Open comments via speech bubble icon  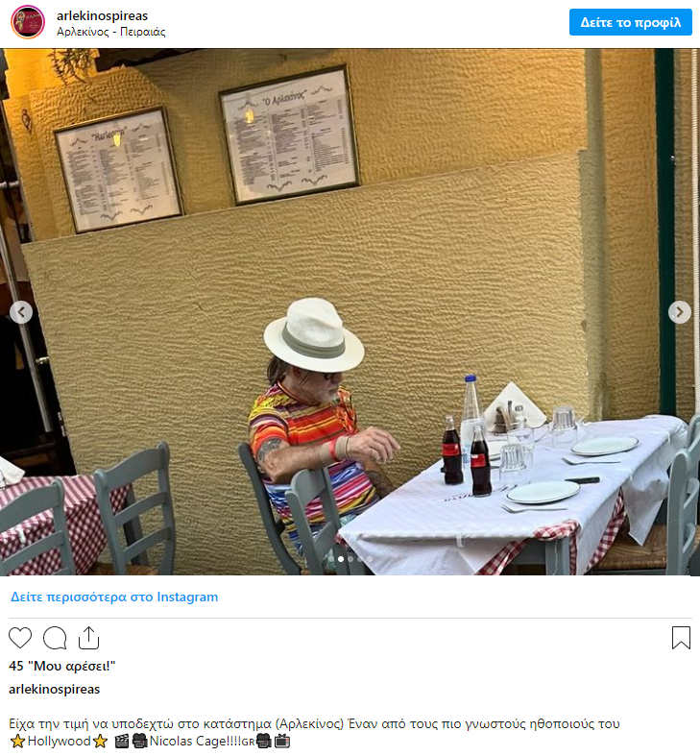[x=55, y=638]
